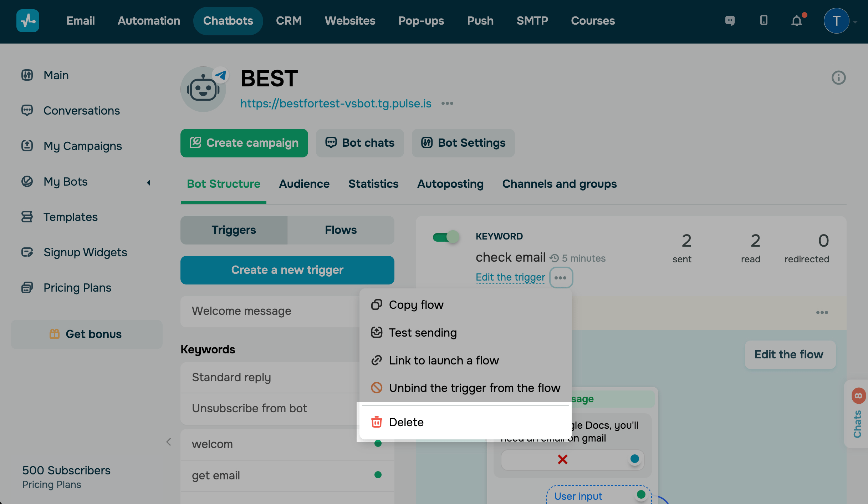Screen dimensions: 868x504
Task: Switch to the Flows view
Action: pos(341,230)
